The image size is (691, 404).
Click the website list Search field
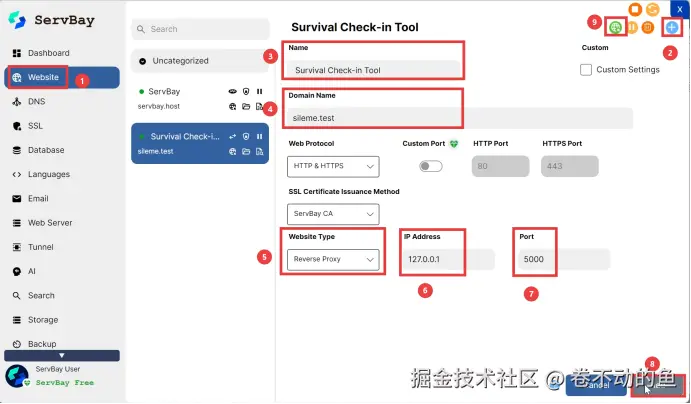200,29
